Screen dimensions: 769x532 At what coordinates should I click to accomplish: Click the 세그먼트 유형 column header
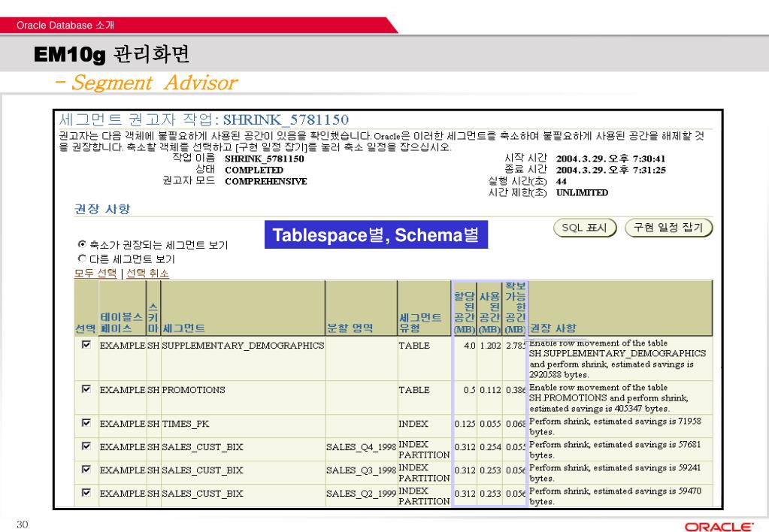(419, 322)
